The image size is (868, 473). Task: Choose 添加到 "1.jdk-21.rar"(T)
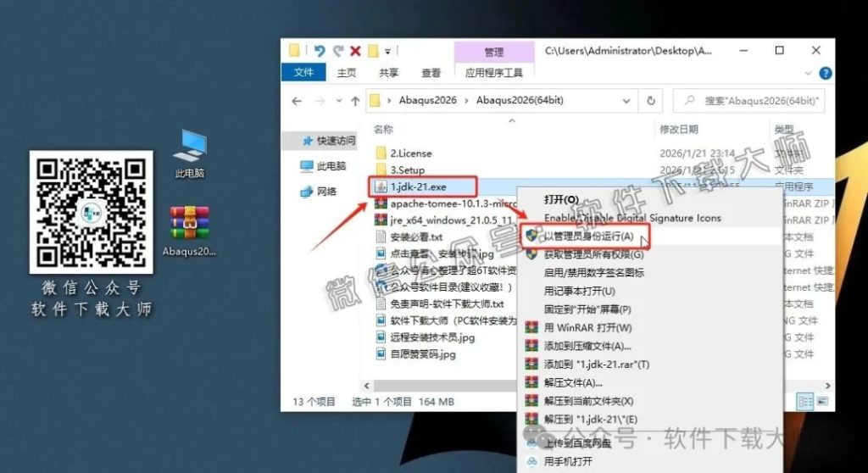596,364
